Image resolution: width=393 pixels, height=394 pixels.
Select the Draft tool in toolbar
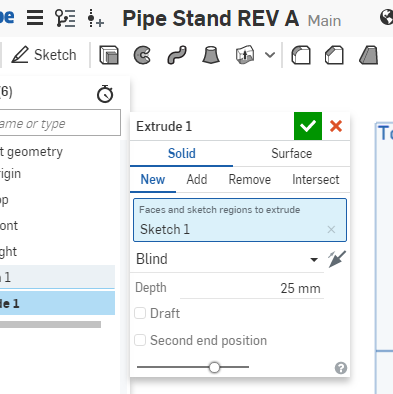369,55
